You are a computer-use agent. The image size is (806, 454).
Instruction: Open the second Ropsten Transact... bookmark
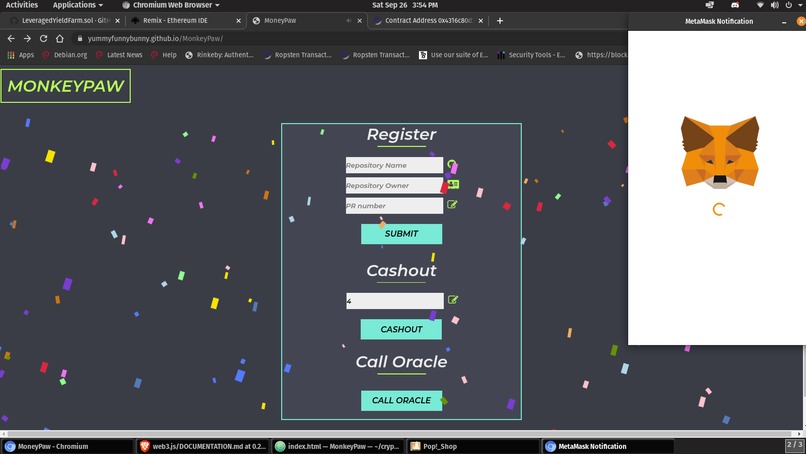click(375, 55)
